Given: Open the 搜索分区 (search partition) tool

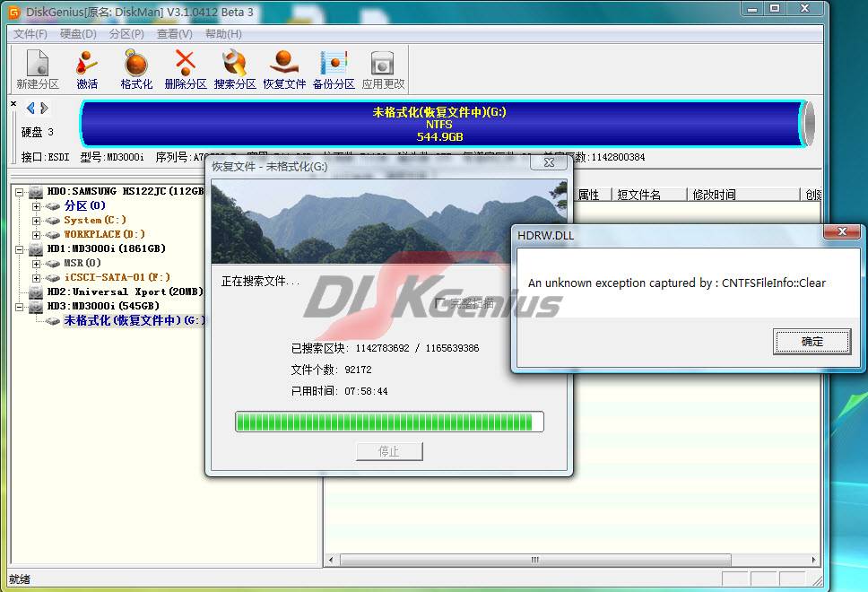Looking at the screenshot, I should 235,69.
